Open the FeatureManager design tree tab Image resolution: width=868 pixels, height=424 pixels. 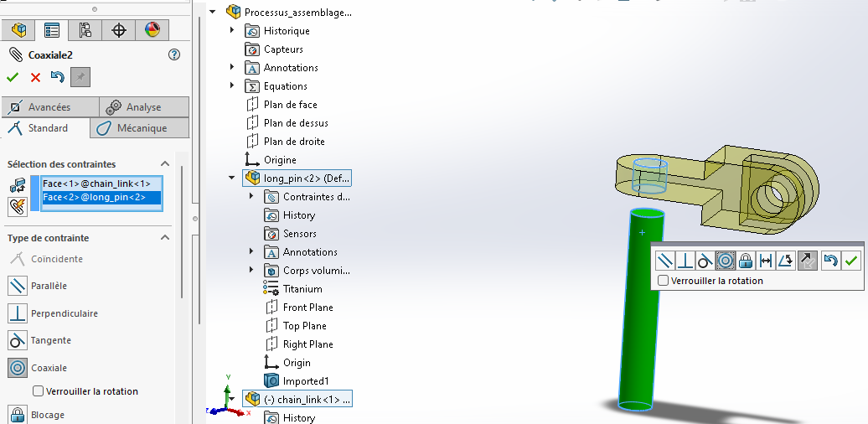(x=18, y=30)
